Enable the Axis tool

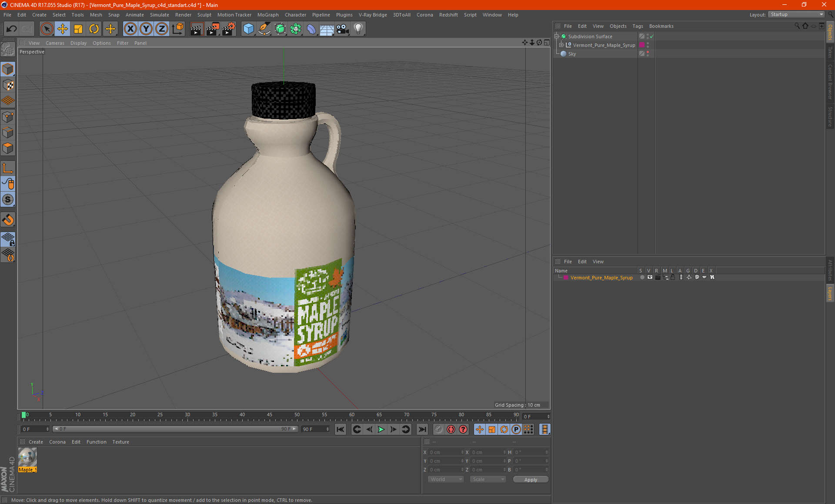click(8, 168)
